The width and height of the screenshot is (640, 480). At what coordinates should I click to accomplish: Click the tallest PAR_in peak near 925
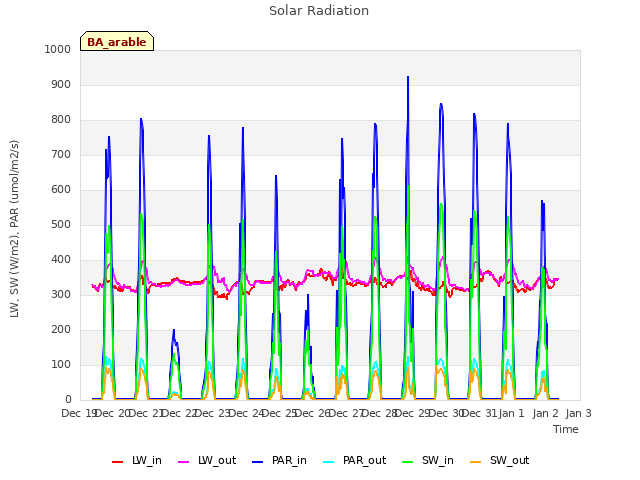click(408, 77)
